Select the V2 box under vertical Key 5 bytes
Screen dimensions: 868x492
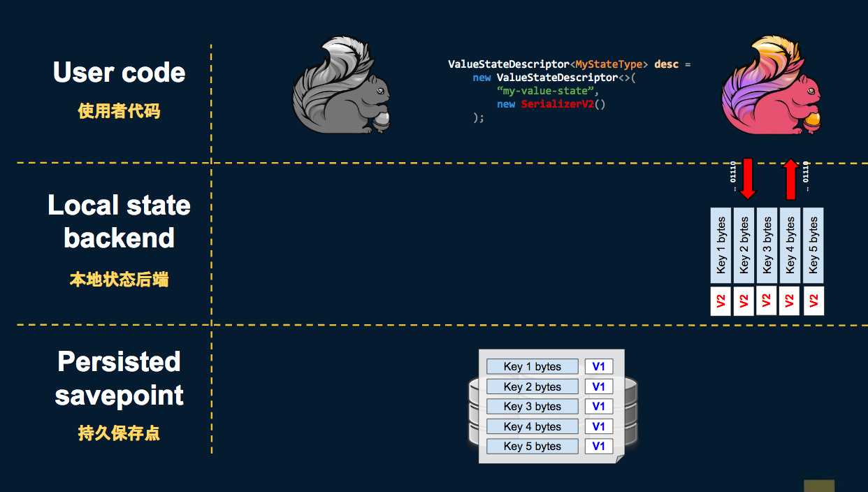click(x=813, y=301)
